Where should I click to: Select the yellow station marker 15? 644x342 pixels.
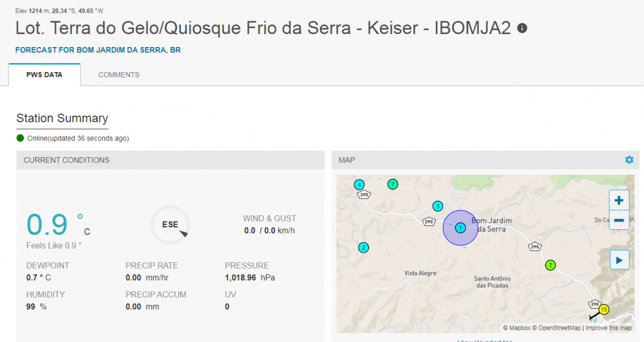click(x=603, y=310)
